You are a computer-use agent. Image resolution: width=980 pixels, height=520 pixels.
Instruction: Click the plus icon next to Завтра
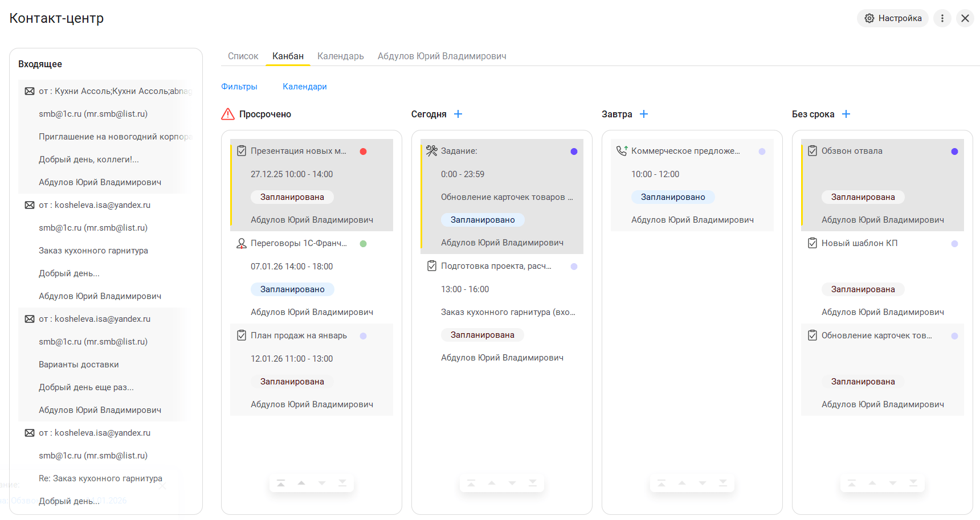tap(644, 114)
